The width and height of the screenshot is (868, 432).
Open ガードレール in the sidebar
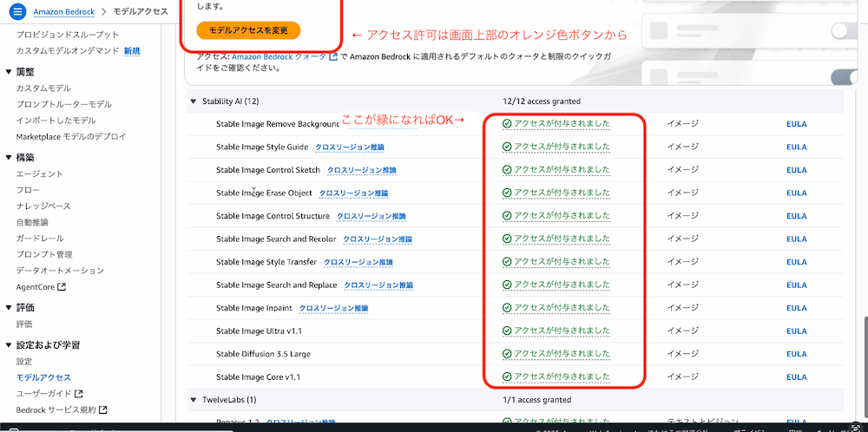pyautogui.click(x=40, y=238)
